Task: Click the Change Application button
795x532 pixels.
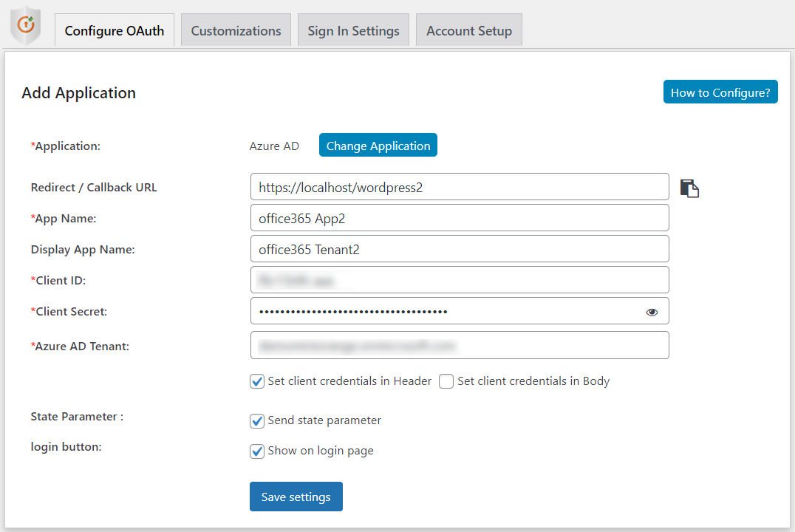Action: tap(378, 145)
